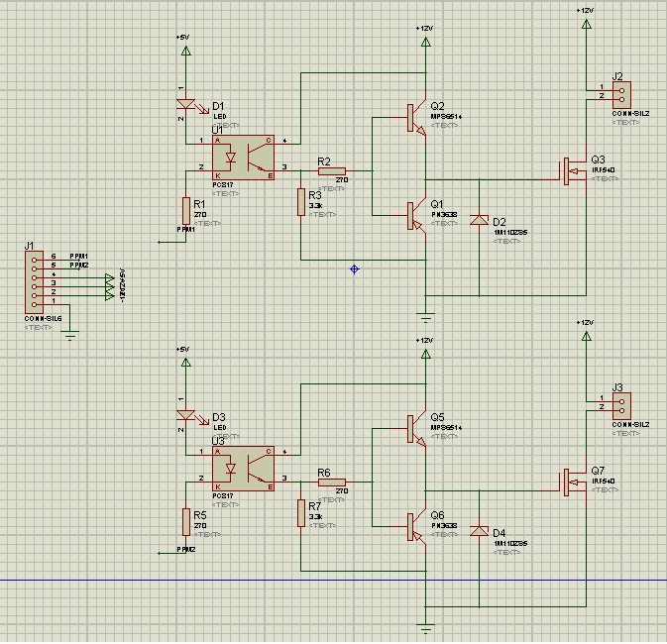This screenshot has height=644, width=667.
Task: Click the PC817 label under U1
Action: tap(223, 184)
